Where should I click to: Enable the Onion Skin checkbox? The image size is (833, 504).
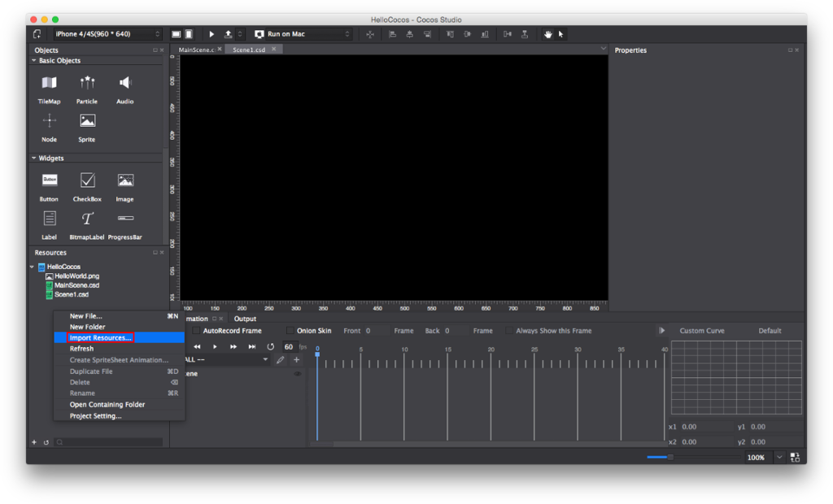click(x=290, y=330)
